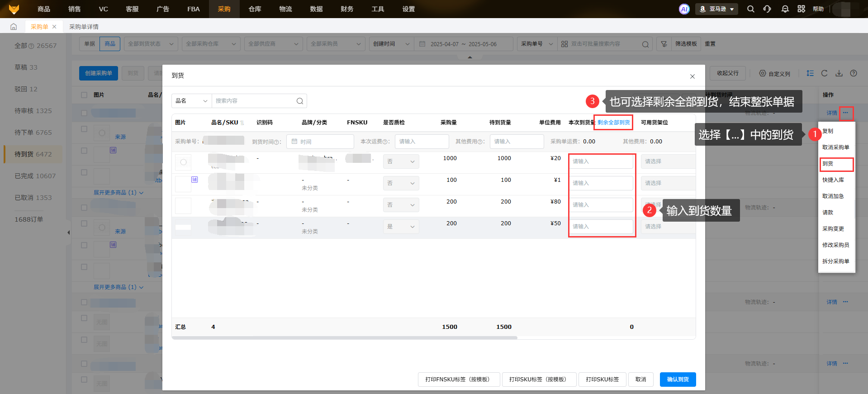Screen dimensions: 868x394
Task: Click the 确认到货 button
Action: click(x=678, y=380)
